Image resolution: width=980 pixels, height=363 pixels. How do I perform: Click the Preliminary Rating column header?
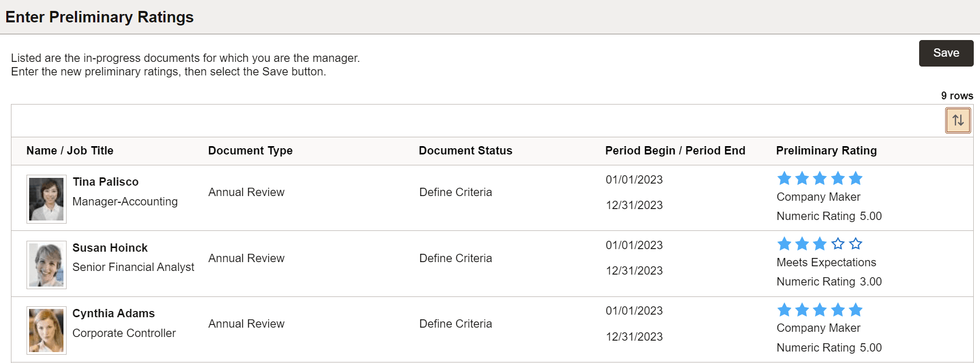click(826, 151)
